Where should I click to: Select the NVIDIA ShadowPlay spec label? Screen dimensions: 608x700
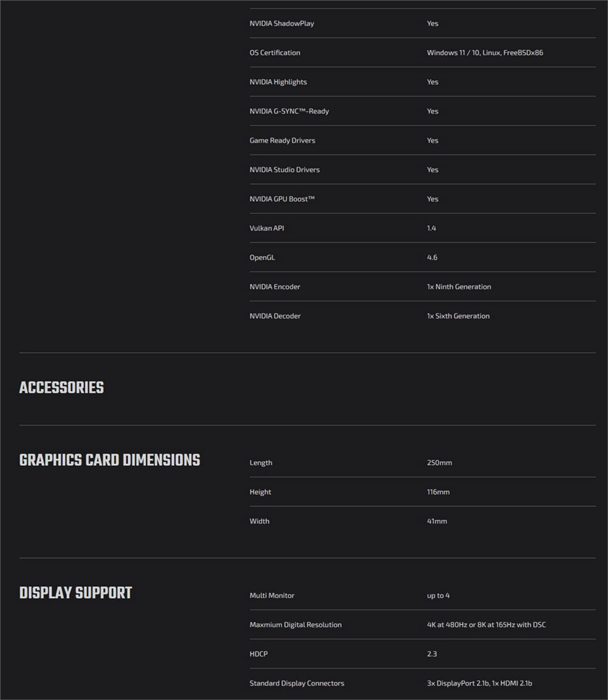tap(282, 23)
